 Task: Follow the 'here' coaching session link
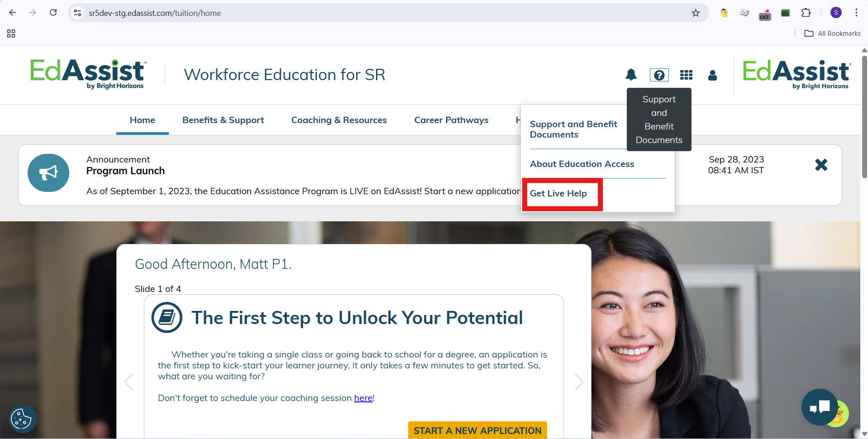tap(363, 398)
